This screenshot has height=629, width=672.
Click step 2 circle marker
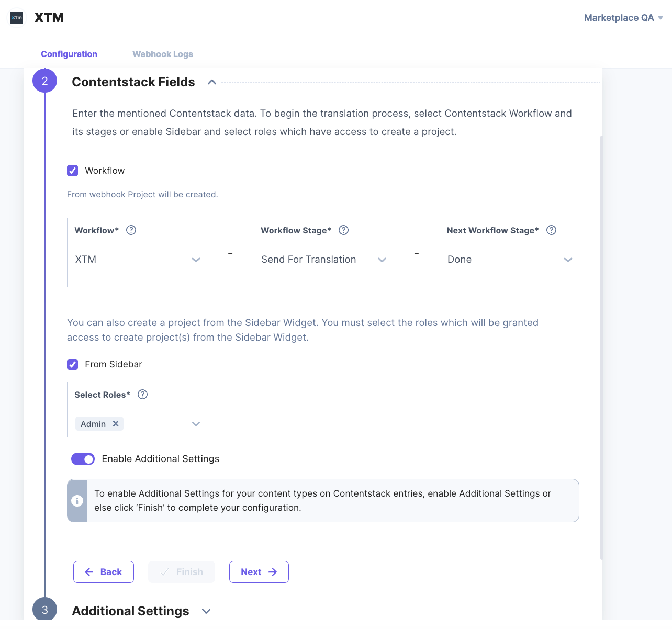(x=45, y=81)
